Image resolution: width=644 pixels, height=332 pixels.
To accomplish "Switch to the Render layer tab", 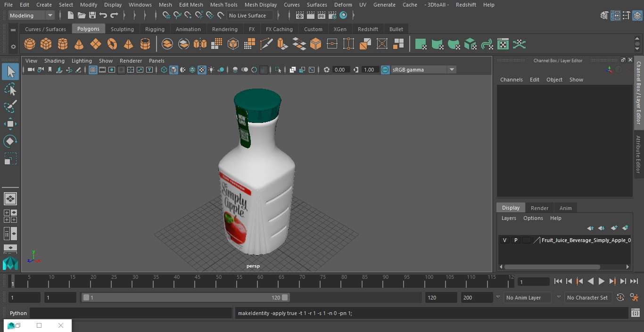I will [539, 208].
